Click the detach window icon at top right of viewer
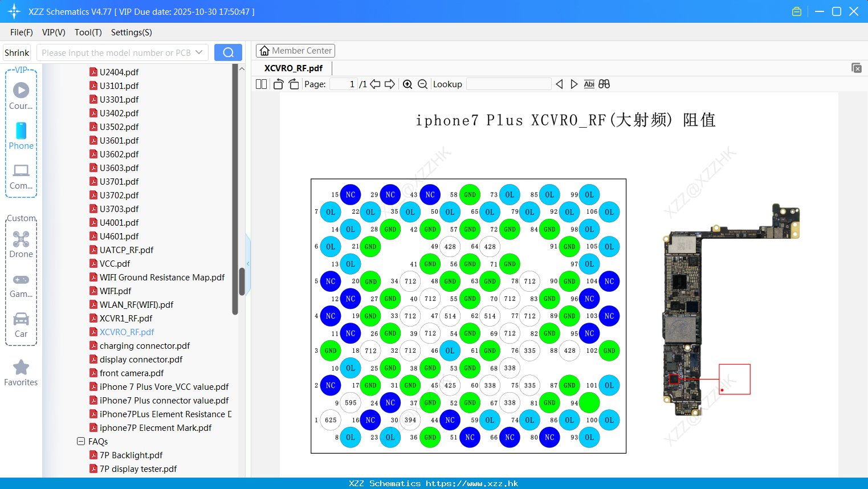 pyautogui.click(x=857, y=68)
